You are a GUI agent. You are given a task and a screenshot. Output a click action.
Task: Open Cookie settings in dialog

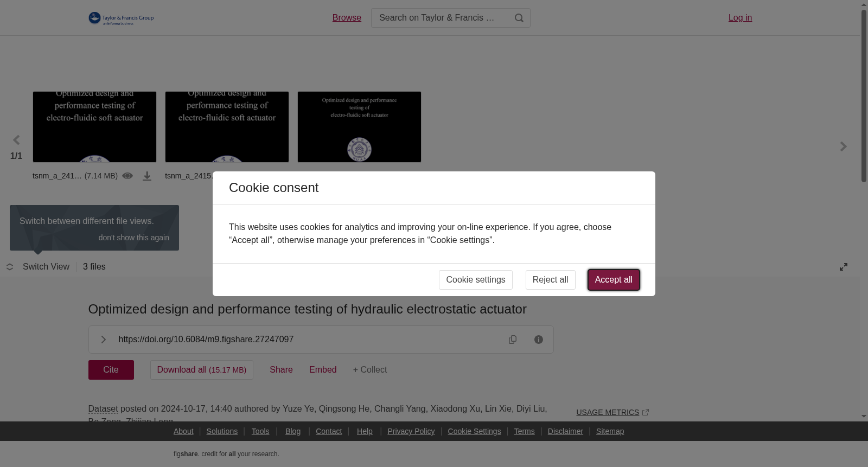pyautogui.click(x=476, y=280)
